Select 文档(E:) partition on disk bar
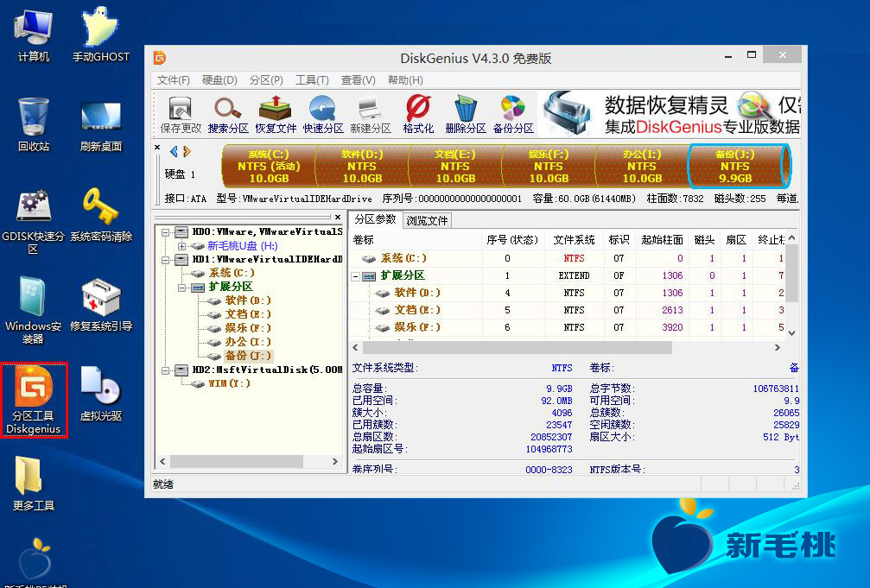870x588 pixels. [455, 166]
